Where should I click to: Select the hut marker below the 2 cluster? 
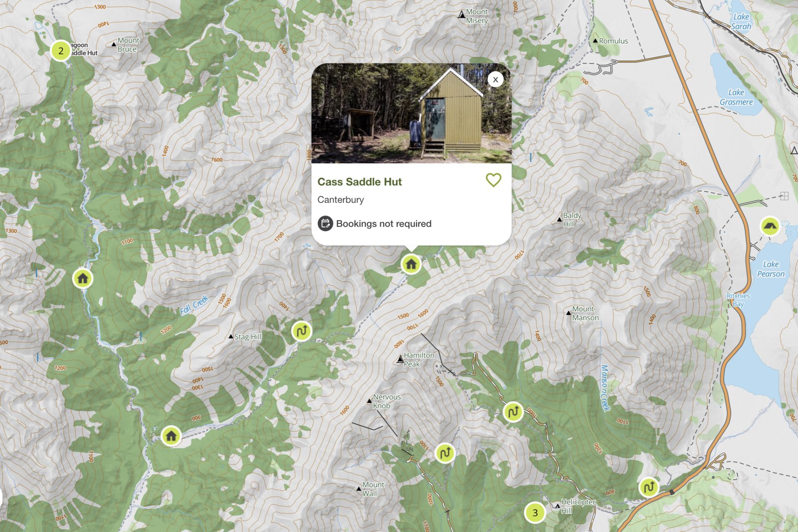coord(83,278)
